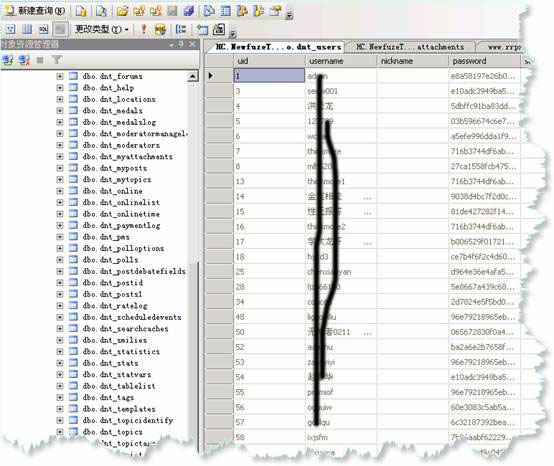Image resolution: width=554 pixels, height=466 pixels.
Task: Click the uid column header
Action: (270, 61)
